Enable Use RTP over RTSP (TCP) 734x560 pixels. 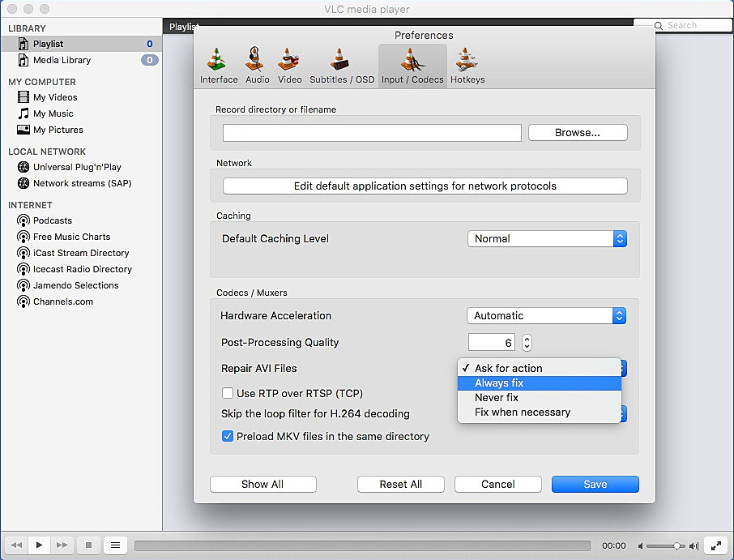pos(228,393)
